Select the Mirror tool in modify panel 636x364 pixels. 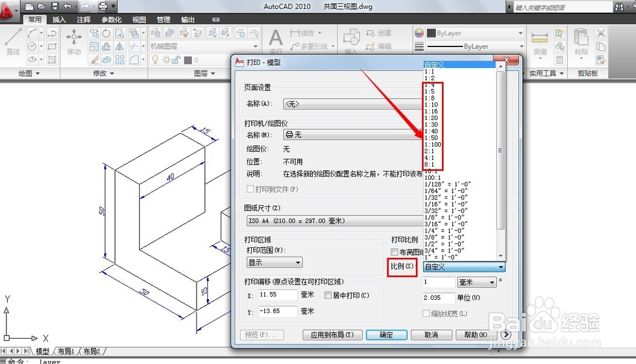120,46
